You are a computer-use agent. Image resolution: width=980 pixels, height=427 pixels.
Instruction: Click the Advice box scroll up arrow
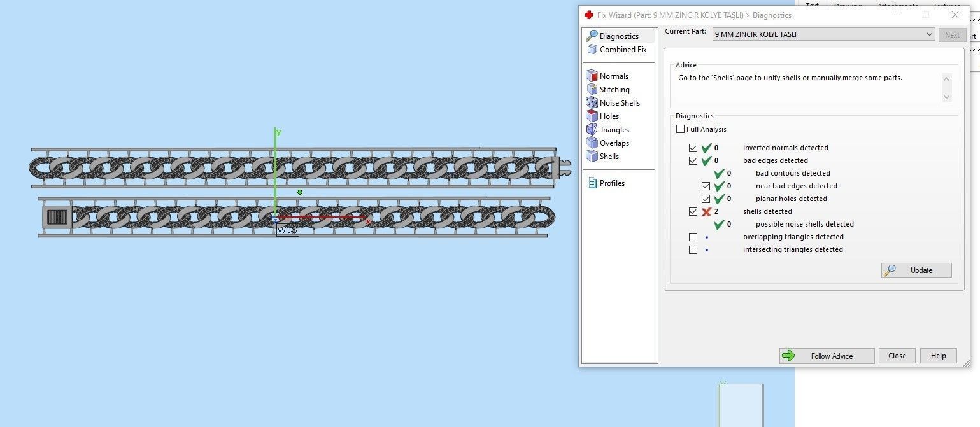coord(946,79)
